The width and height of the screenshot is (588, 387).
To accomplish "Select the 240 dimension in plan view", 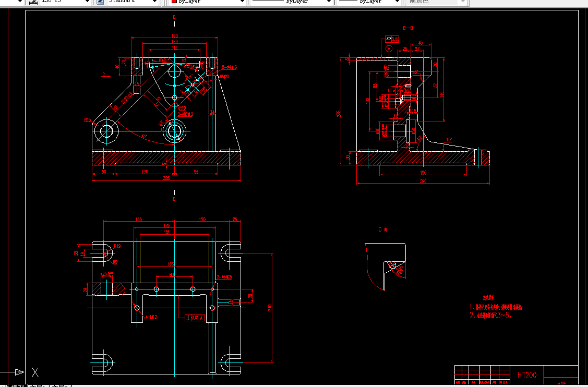I will click(270, 308).
